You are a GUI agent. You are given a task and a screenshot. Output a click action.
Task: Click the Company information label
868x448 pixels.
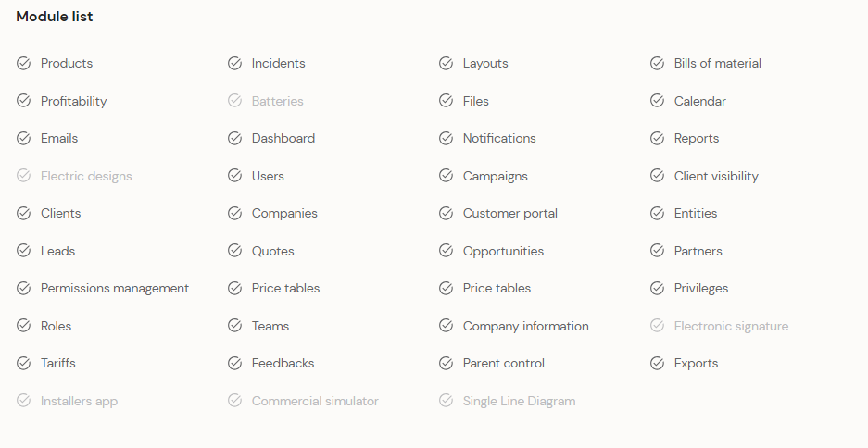point(526,326)
